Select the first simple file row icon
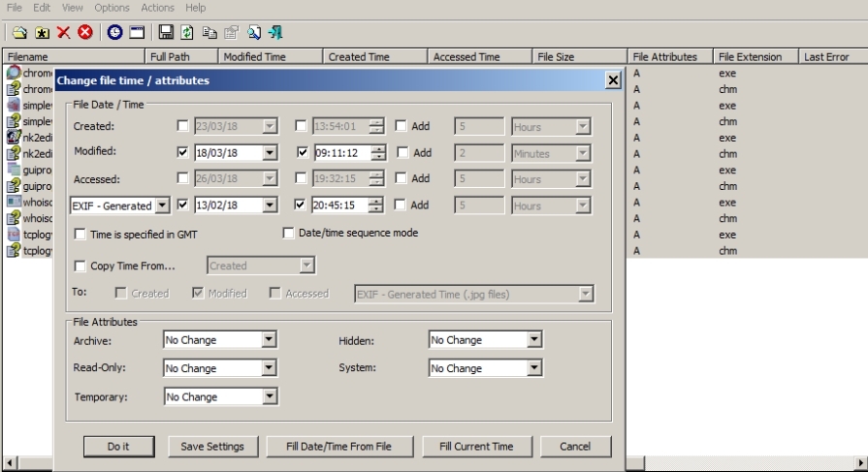Image resolution: width=868 pixels, height=472 pixels. pos(14,105)
